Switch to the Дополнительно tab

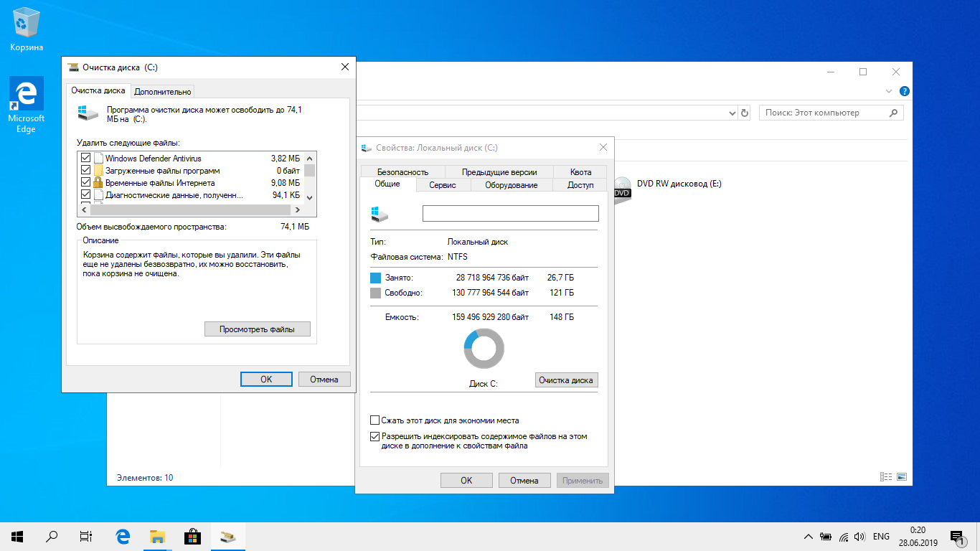tap(163, 91)
